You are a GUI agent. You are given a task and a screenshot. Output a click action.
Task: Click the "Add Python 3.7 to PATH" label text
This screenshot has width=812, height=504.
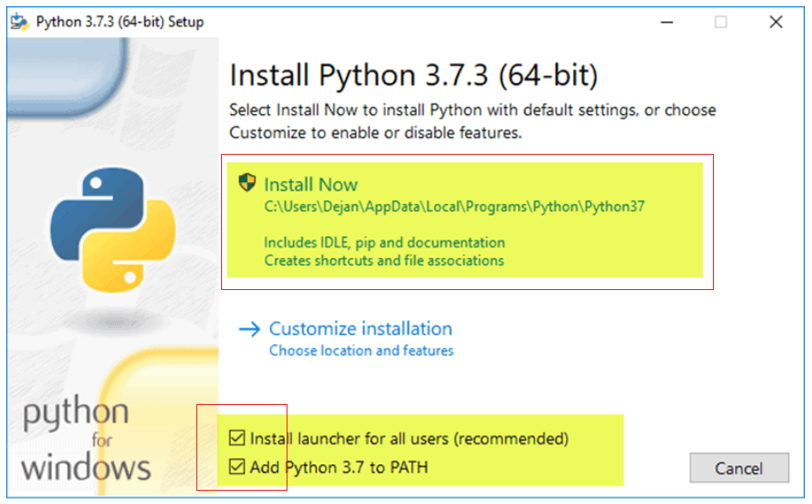click(339, 466)
